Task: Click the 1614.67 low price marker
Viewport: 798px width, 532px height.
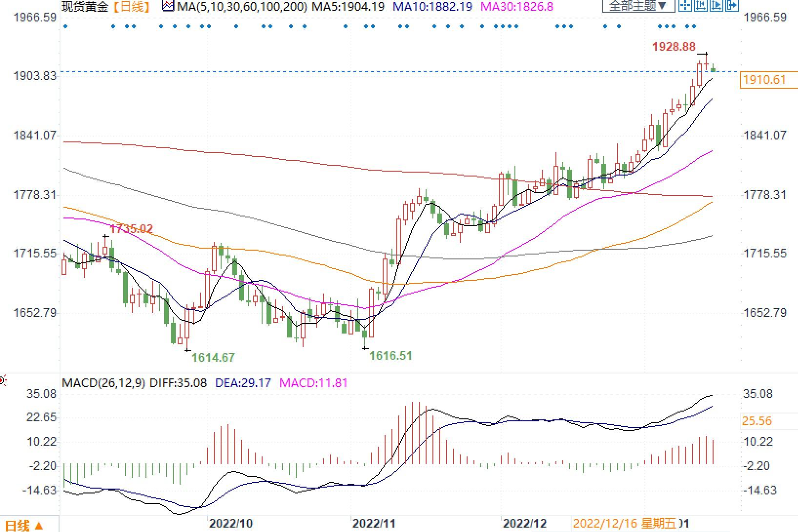Action: (213, 358)
